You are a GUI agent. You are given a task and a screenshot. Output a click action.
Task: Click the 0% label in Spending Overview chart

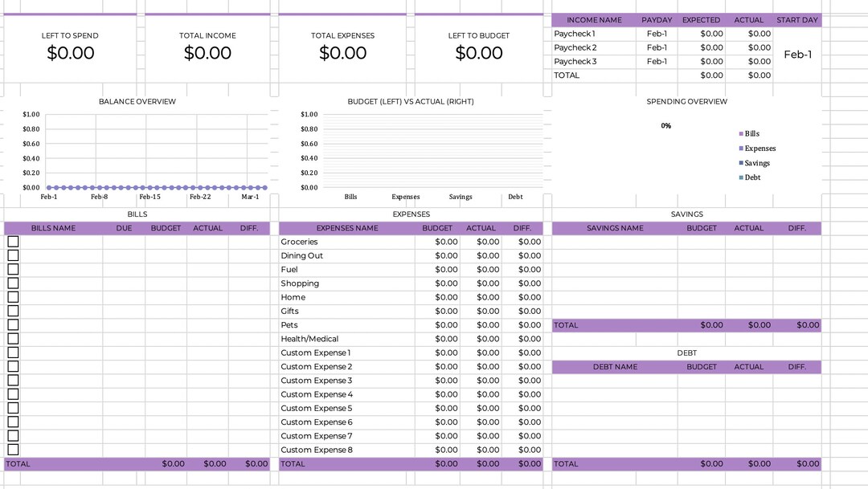tap(666, 126)
